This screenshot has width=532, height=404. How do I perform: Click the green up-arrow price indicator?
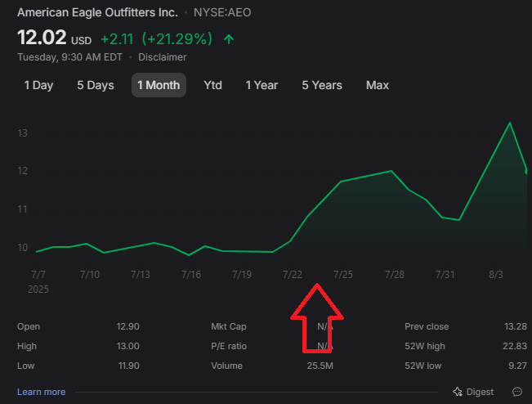pos(229,39)
